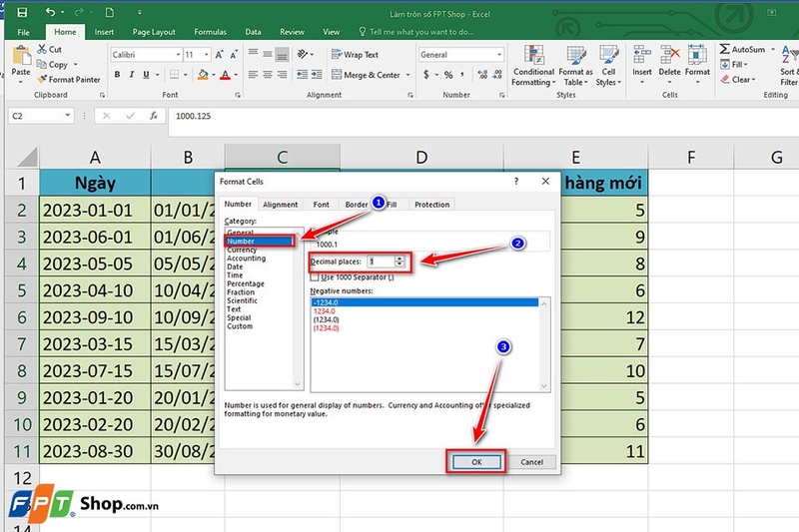
Task: Open the font size dropdown
Action: (x=207, y=55)
